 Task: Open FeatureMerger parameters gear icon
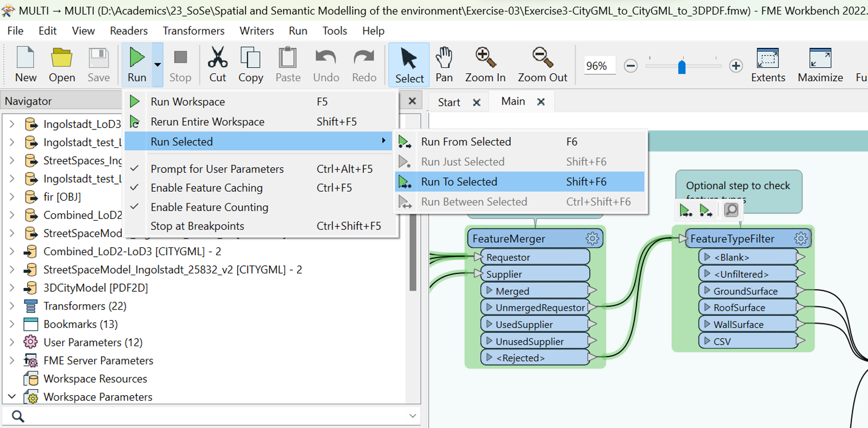click(592, 239)
